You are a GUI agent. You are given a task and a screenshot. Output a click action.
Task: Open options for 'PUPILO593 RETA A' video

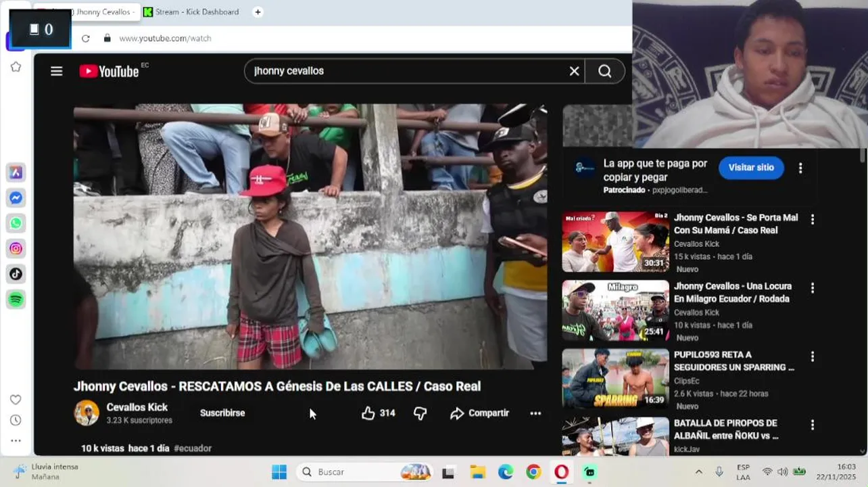coord(813,356)
